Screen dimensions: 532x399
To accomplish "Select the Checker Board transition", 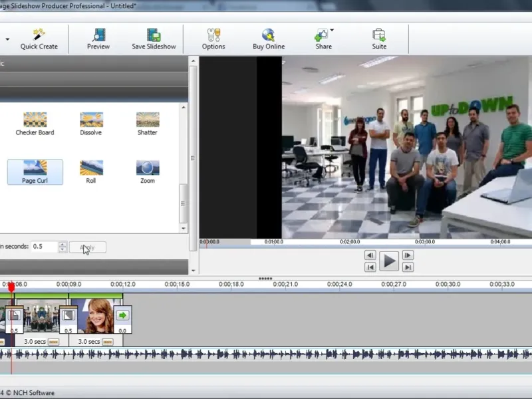I will [x=35, y=120].
